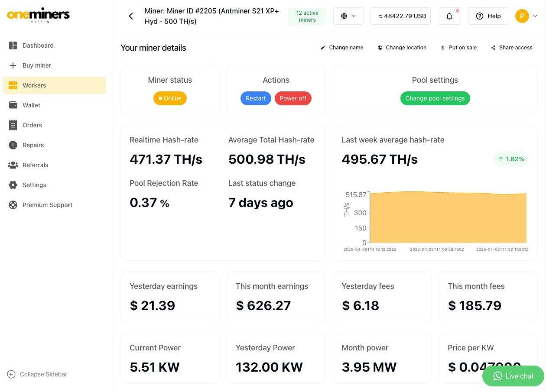Collapse the sidebar

(37, 374)
